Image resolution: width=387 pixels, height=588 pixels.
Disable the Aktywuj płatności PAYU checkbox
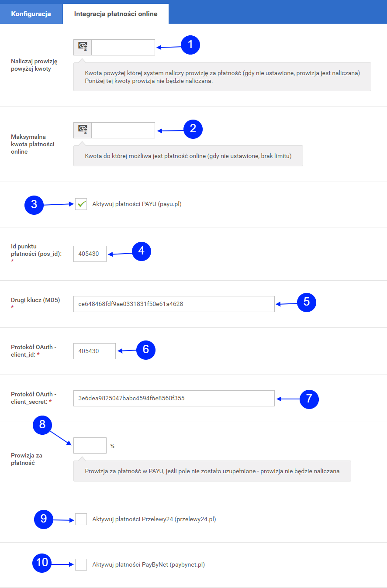pyautogui.click(x=81, y=204)
